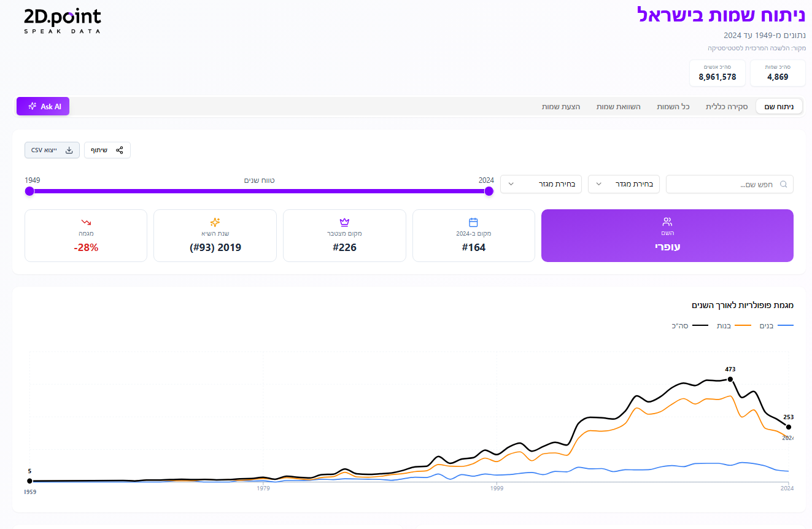
Task: Click the crown icon above מקום מצטבר
Action: pyautogui.click(x=344, y=222)
